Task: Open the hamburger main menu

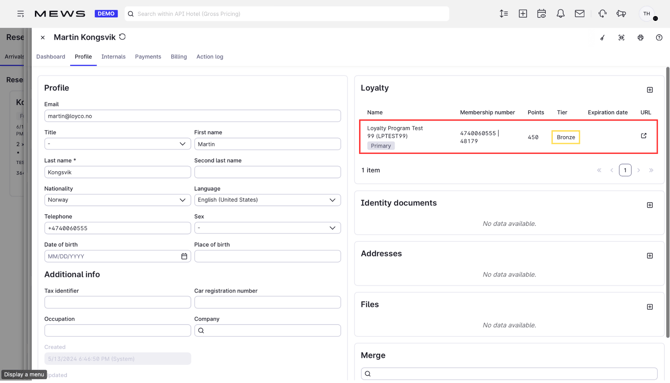Action: tap(21, 14)
